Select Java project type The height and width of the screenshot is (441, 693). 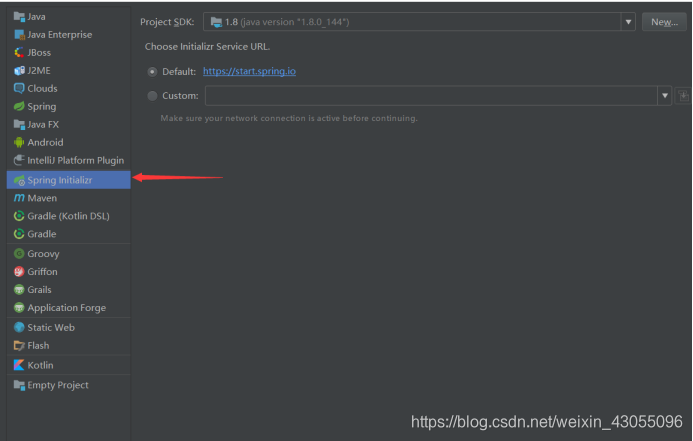[x=69, y=17]
